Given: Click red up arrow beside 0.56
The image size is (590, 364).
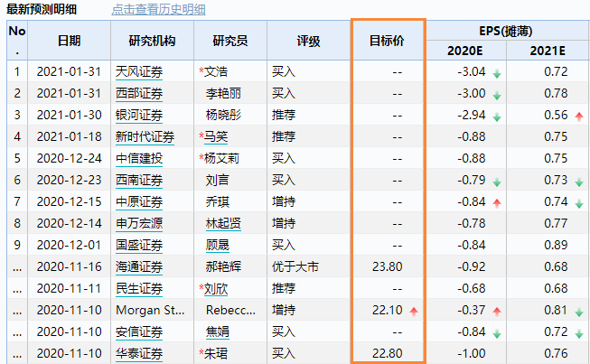Looking at the screenshot, I should click(579, 117).
